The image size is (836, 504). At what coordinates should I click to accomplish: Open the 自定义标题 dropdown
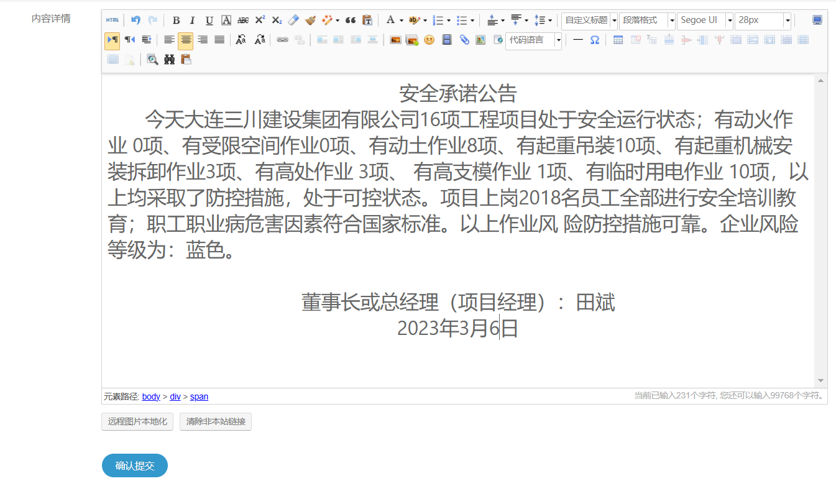pyautogui.click(x=589, y=21)
